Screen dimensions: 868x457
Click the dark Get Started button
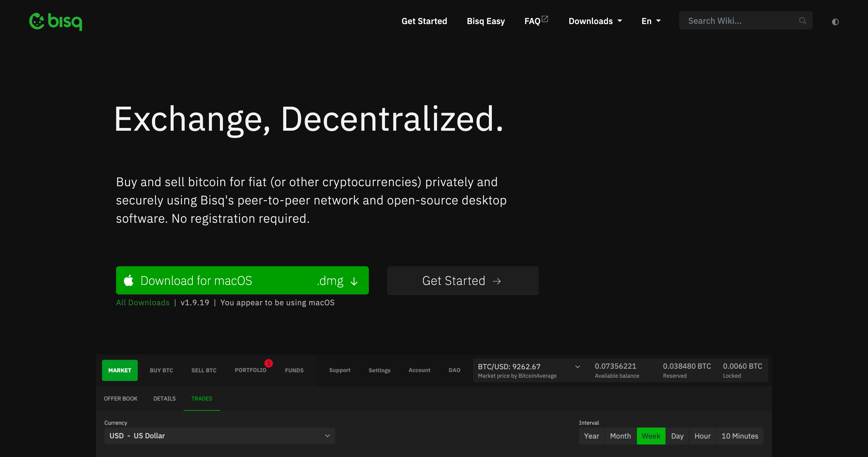click(x=463, y=280)
